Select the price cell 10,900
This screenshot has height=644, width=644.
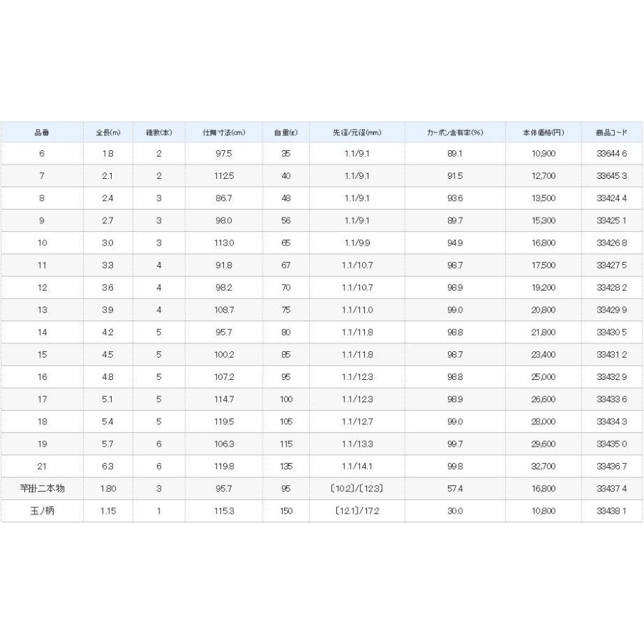(543, 154)
